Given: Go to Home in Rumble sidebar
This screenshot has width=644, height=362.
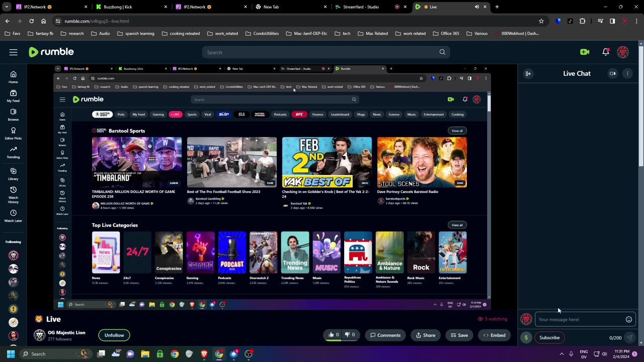Looking at the screenshot, I should pos(13,77).
